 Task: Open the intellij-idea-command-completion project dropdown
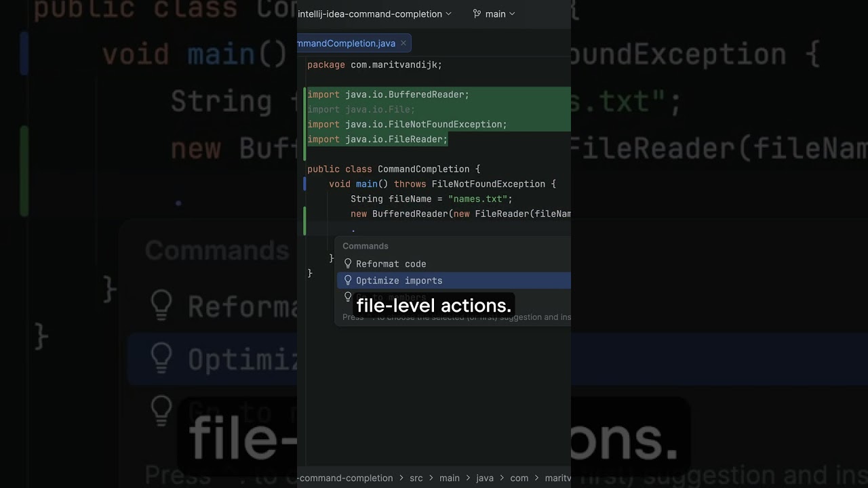pos(374,14)
